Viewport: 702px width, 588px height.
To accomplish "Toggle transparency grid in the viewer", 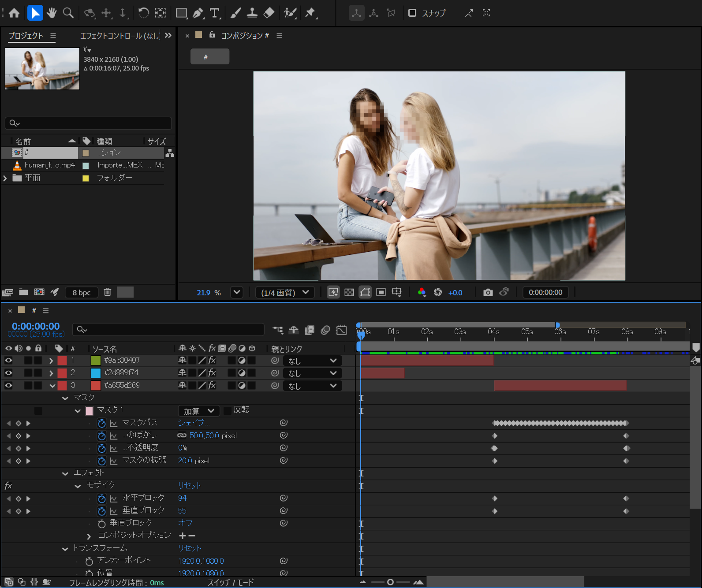I will [349, 293].
